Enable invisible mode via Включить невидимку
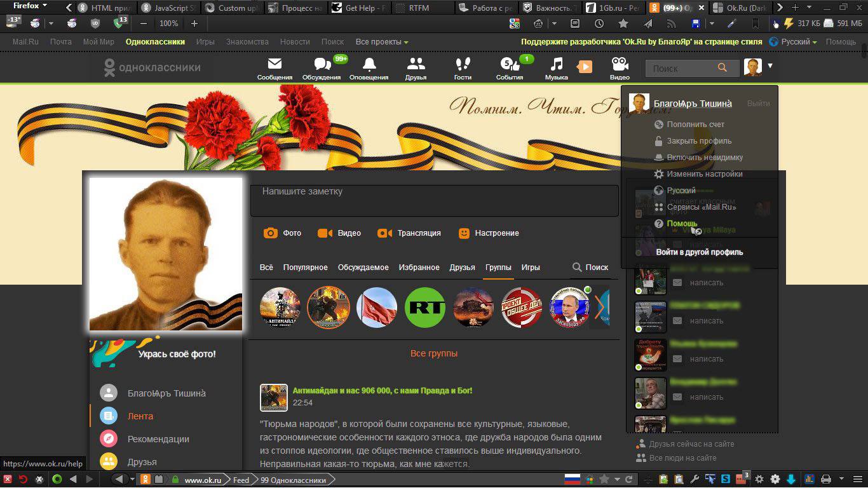This screenshot has width=868, height=488. (704, 158)
